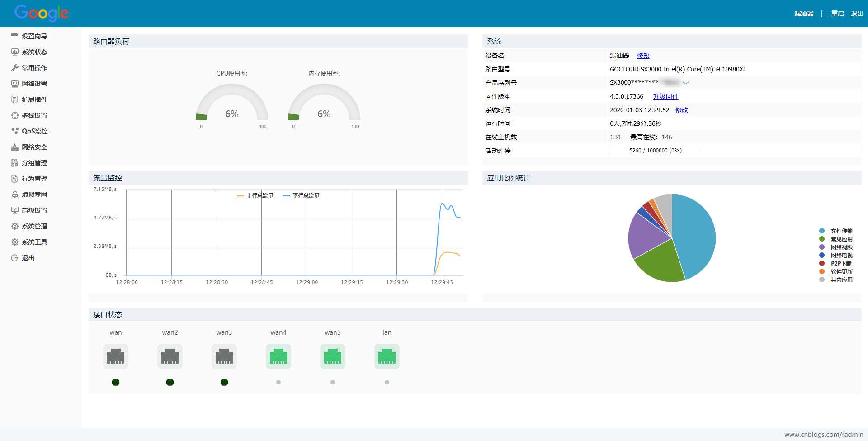Click the uptime value 0天,7时,29分,36秒
Viewport: 868px width, 441px height.
coord(636,123)
